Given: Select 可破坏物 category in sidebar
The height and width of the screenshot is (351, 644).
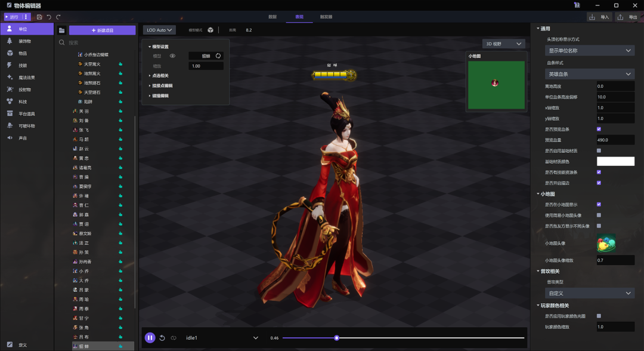Looking at the screenshot, I should 27,126.
